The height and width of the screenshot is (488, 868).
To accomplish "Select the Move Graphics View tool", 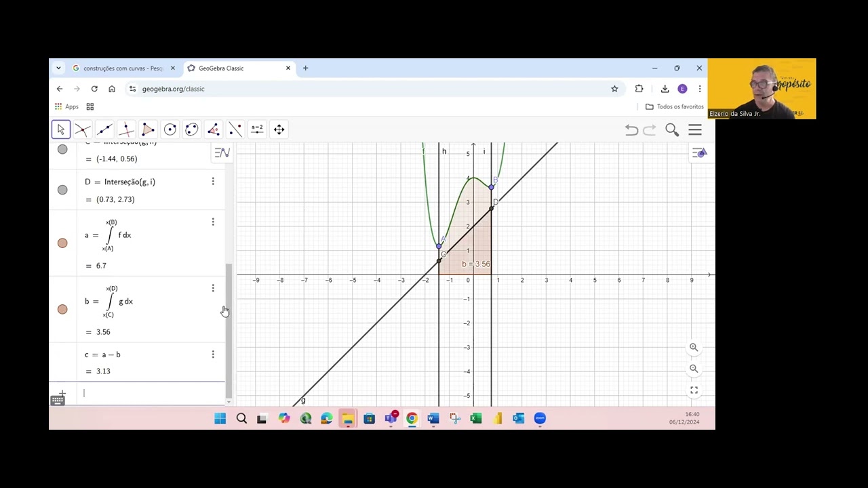I will [x=279, y=129].
